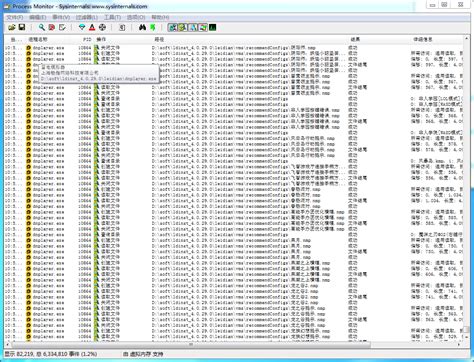
Task: Toggle Show Process and Thread Activity button
Action: [x=203, y=27]
